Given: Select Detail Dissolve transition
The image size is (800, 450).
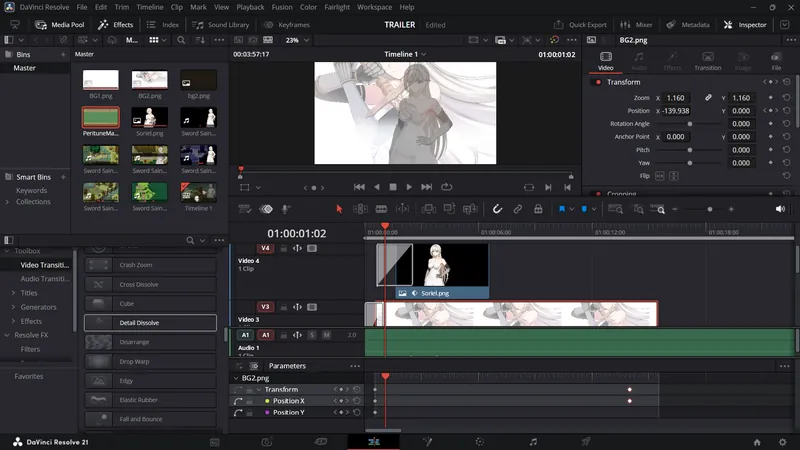Looking at the screenshot, I should 150,323.
